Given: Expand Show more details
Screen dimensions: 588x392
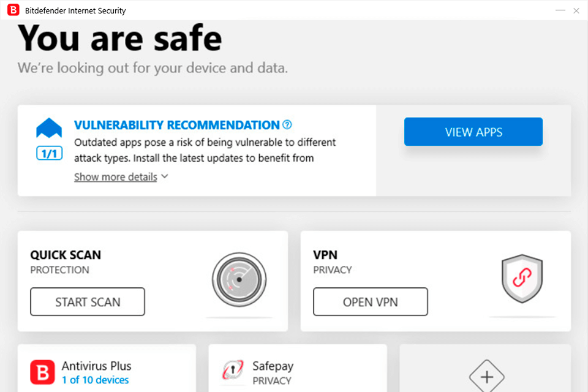Looking at the screenshot, I should tap(115, 177).
